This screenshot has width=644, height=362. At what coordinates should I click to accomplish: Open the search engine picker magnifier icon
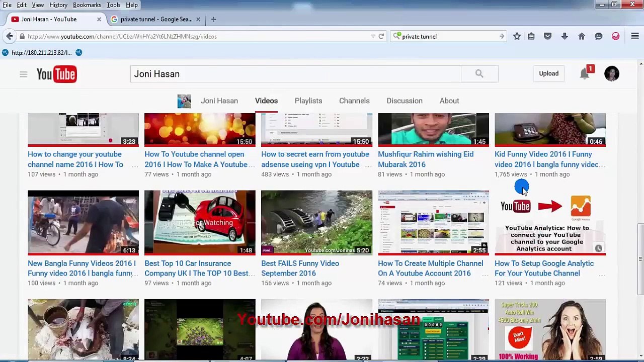[397, 36]
